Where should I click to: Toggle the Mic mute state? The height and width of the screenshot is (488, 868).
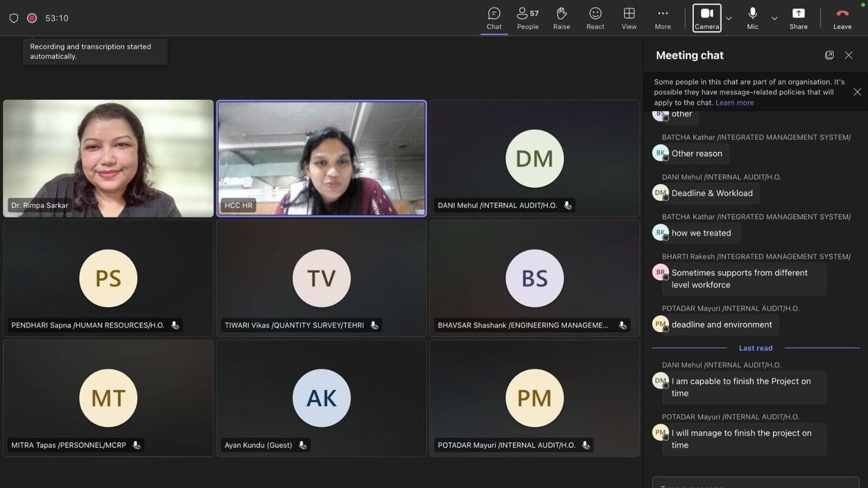[752, 18]
